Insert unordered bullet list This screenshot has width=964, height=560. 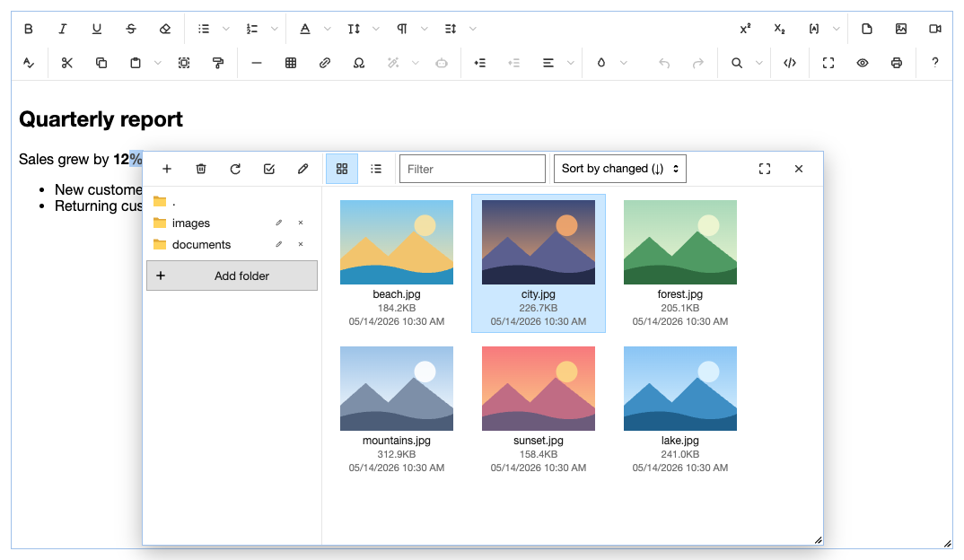point(204,29)
